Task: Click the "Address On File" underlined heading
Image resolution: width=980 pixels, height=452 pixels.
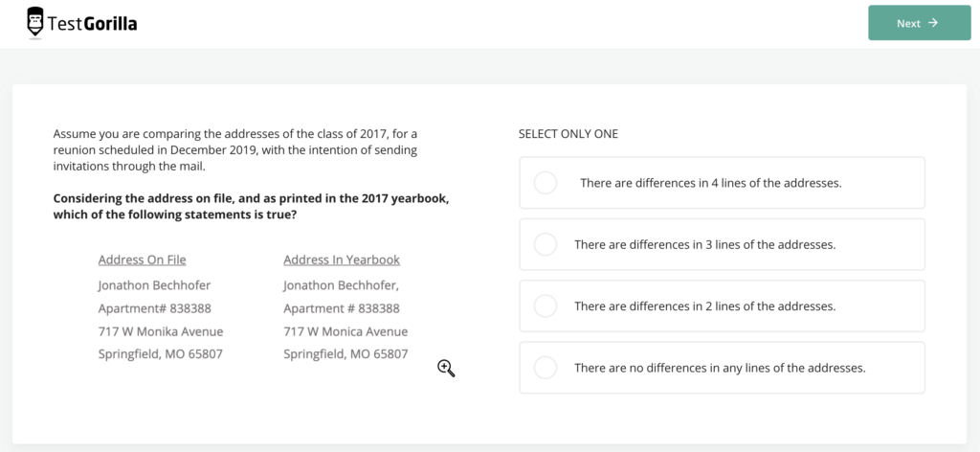Action: tap(142, 260)
